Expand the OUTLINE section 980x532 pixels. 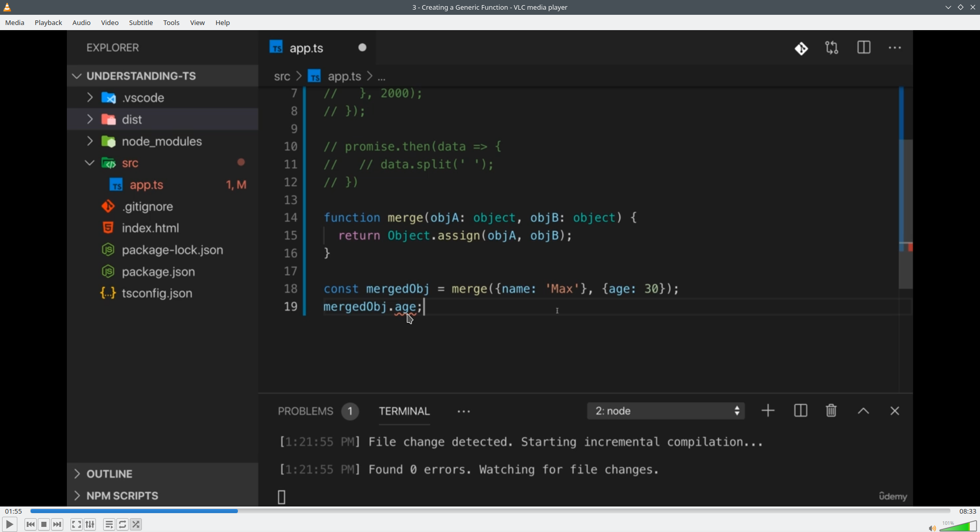[163, 474]
